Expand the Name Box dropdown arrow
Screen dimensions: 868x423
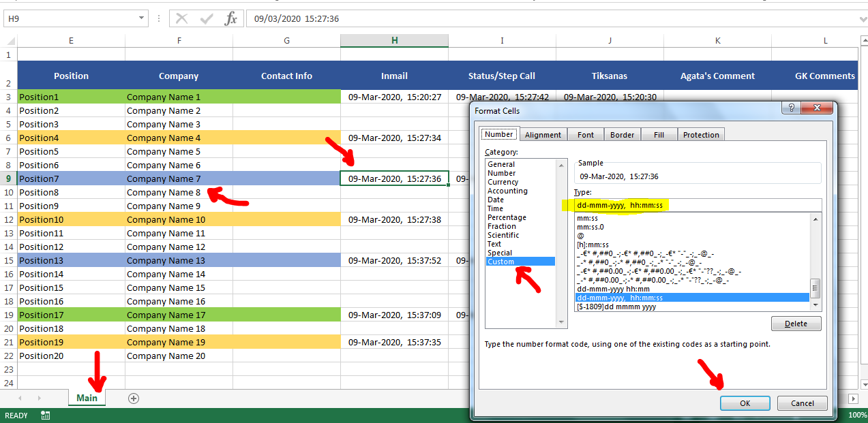(x=141, y=18)
